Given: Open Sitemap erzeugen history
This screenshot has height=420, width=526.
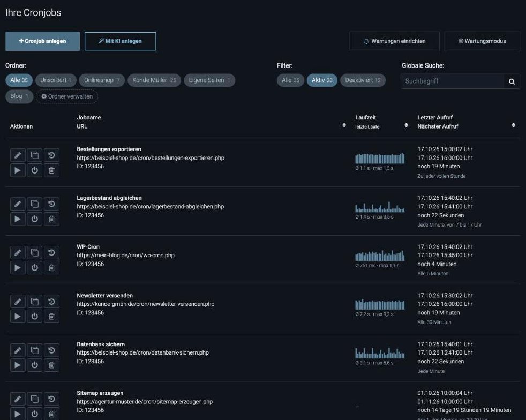Looking at the screenshot, I should [51, 399].
